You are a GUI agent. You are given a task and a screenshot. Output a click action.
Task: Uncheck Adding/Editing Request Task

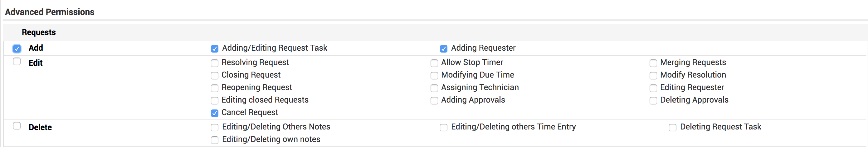[x=215, y=49]
